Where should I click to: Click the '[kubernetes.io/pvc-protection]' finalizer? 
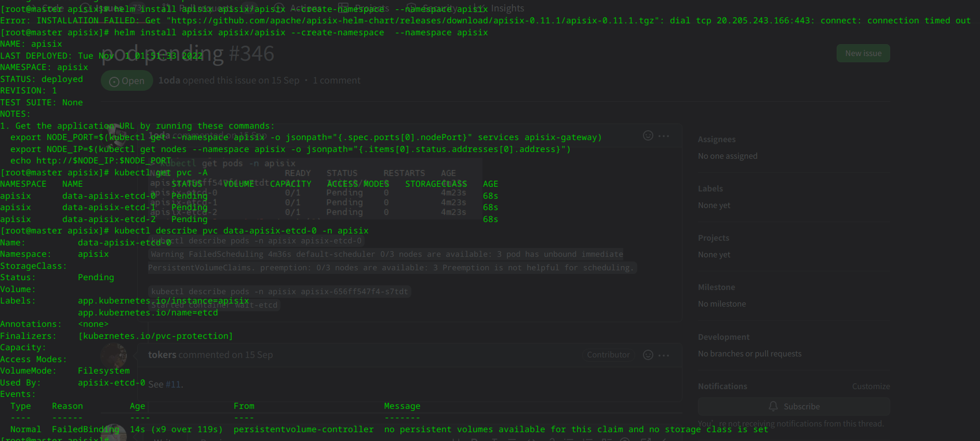coord(156,336)
